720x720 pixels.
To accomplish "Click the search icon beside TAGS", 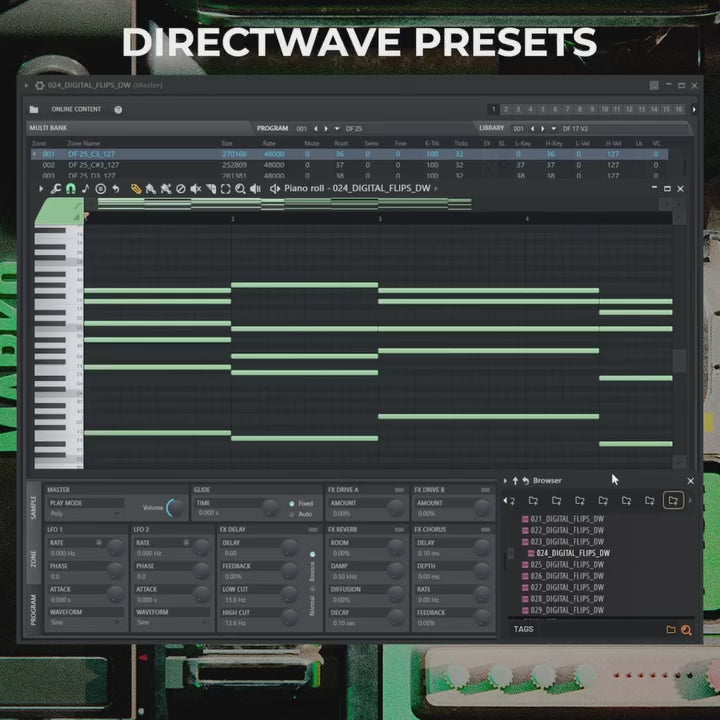I will click(x=686, y=630).
